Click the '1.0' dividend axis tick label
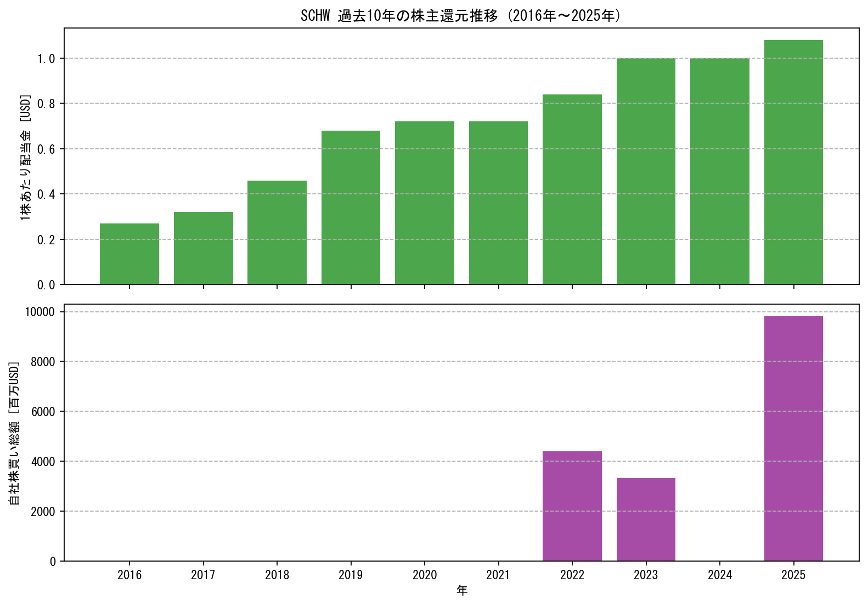 pos(46,58)
